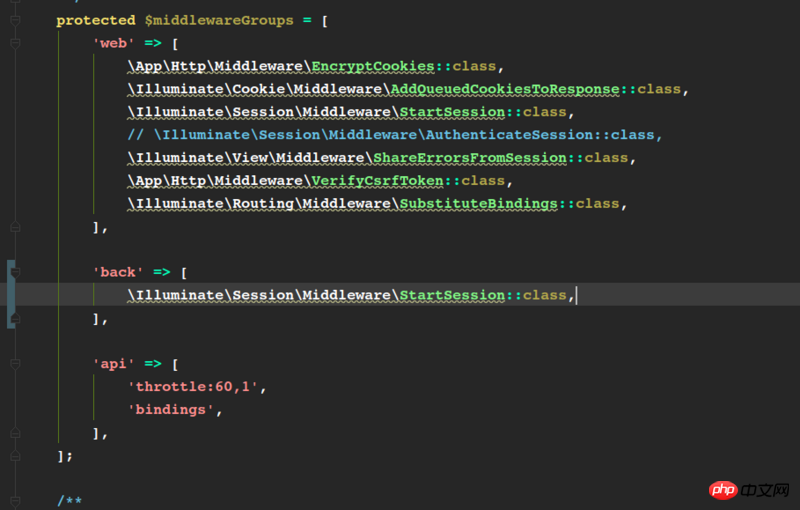Viewport: 800px width, 510px height.
Task: Click the fold end marker closing 'back' group
Action: (x=15, y=319)
